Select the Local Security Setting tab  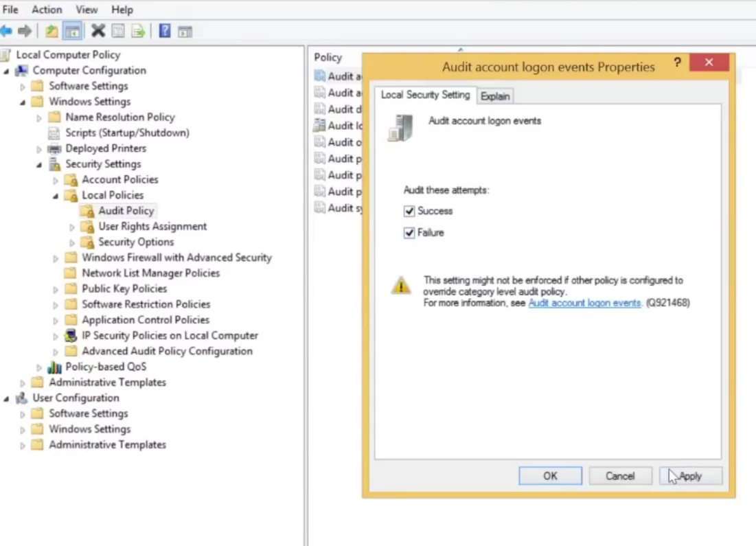coord(425,95)
